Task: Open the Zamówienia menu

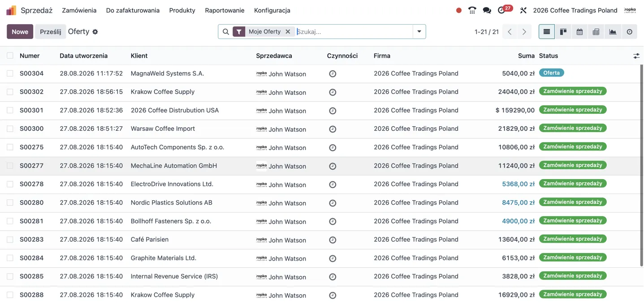Action: coord(79,10)
